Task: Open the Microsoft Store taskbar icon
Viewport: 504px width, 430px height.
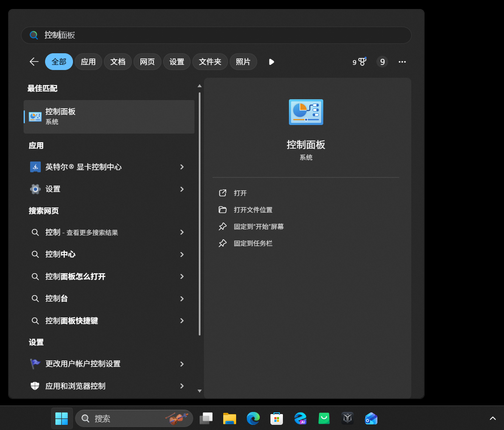Action: click(276, 418)
